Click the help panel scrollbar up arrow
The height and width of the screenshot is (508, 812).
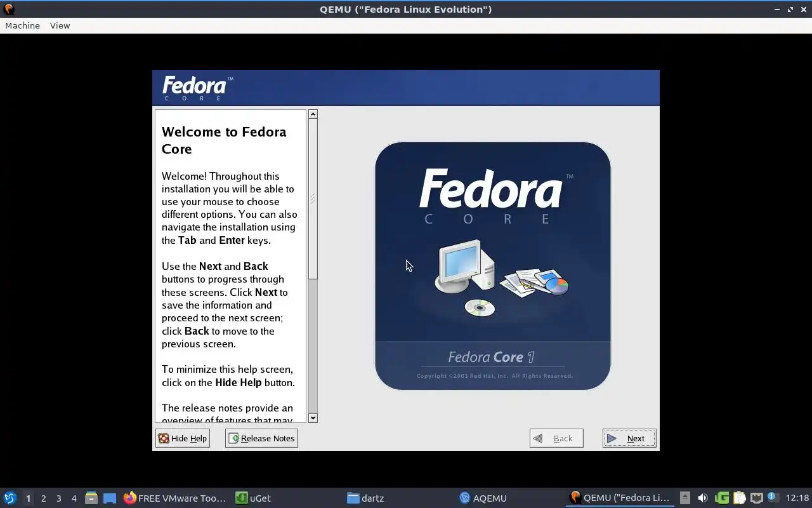[x=313, y=114]
